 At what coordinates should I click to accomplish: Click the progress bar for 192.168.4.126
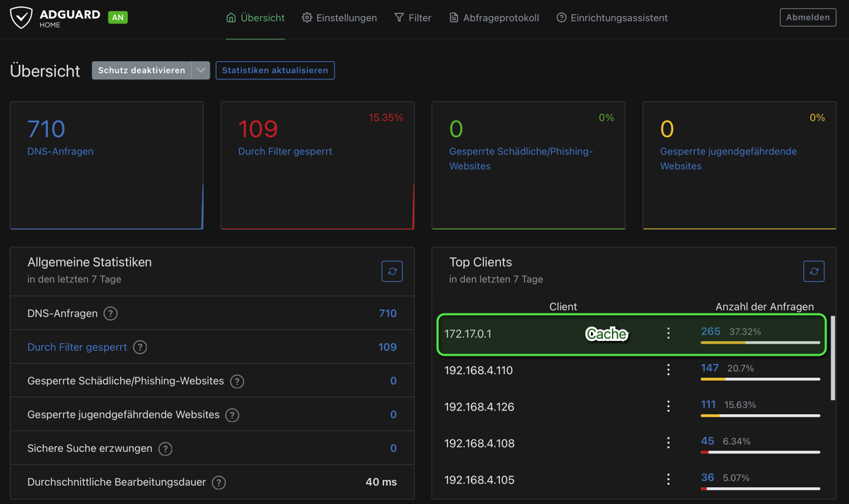click(x=760, y=415)
